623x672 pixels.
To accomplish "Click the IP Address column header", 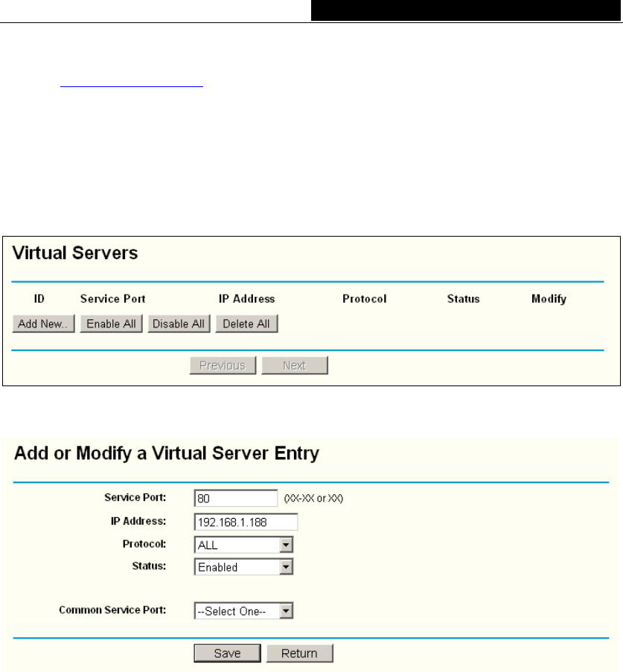I will tap(246, 298).
